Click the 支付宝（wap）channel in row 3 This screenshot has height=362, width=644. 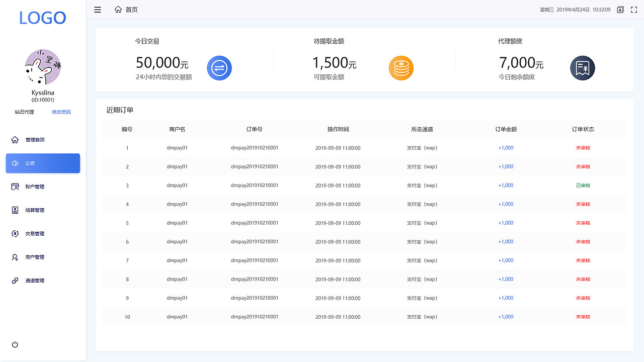[422, 186]
